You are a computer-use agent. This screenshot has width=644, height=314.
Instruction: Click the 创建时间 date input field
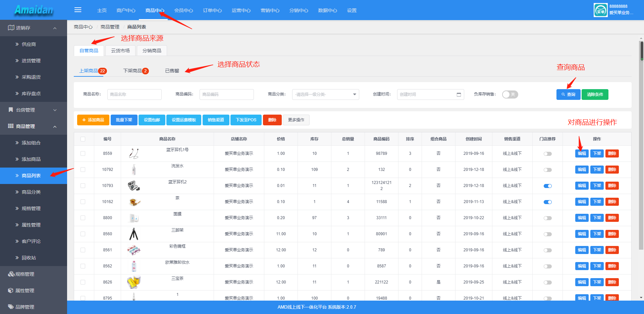pyautogui.click(x=430, y=95)
